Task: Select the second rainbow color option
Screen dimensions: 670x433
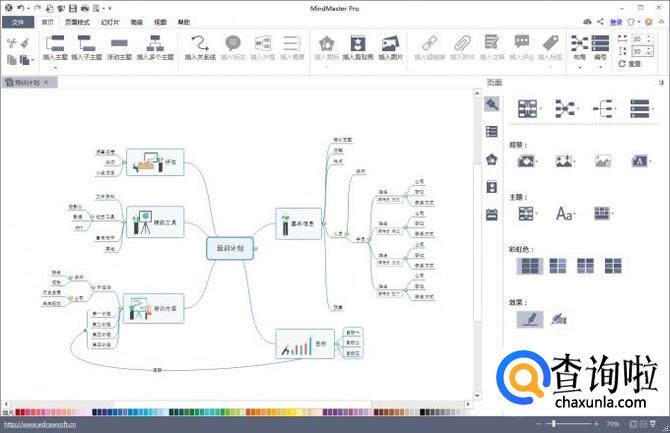Action: point(557,266)
